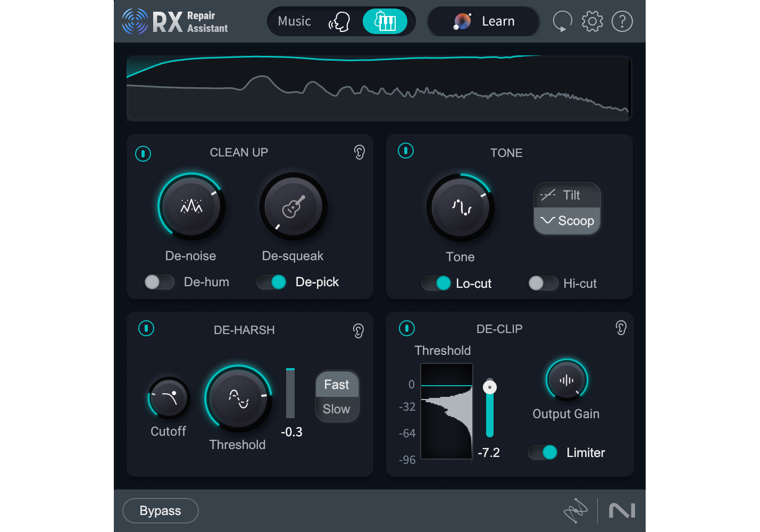
Task: Disable the Lo-cut switch
Action: (436, 284)
